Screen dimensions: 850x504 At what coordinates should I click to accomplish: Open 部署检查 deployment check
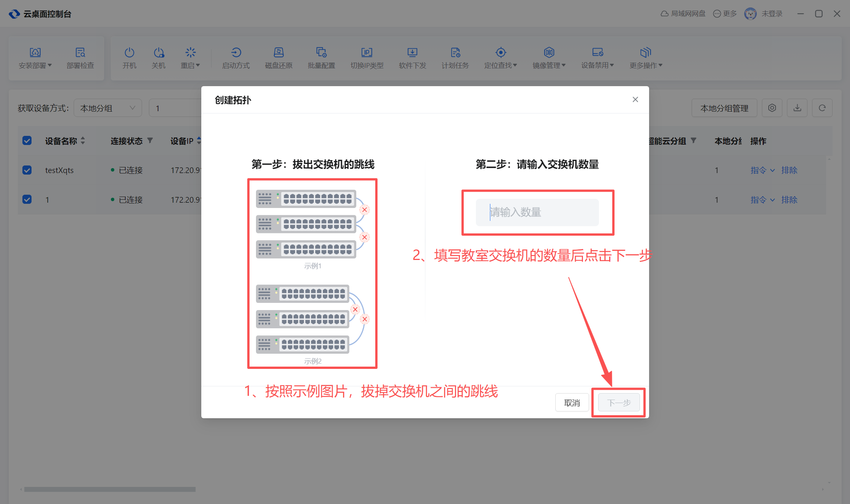coord(80,53)
